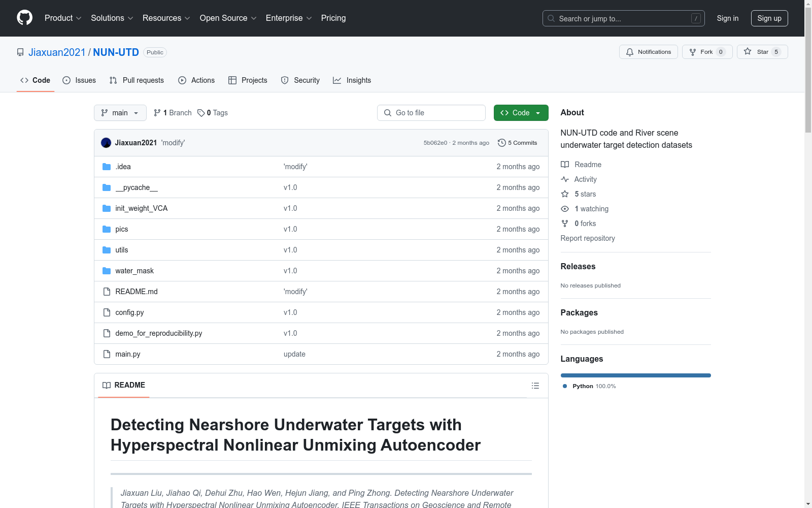Screen dimensions: 812x508
Task: Click the init_weight_VCA folder icon
Action: tap(107, 208)
